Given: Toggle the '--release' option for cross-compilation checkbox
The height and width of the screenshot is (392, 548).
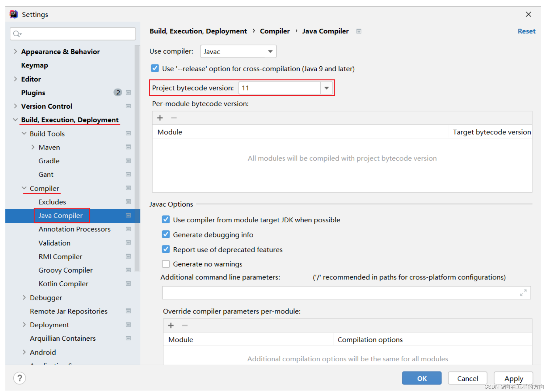Looking at the screenshot, I should pyautogui.click(x=155, y=68).
